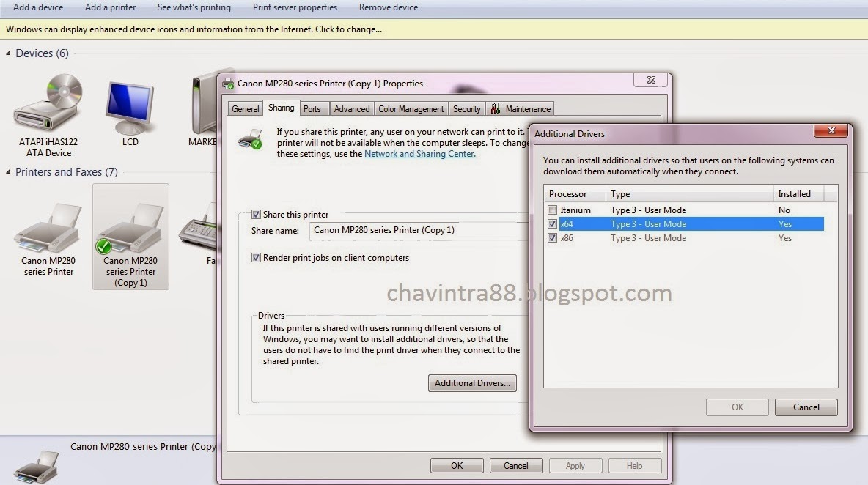Viewport: 868px width, 485px height.
Task: Click the shared printer icon on the Sharing tab
Action: coord(250,138)
